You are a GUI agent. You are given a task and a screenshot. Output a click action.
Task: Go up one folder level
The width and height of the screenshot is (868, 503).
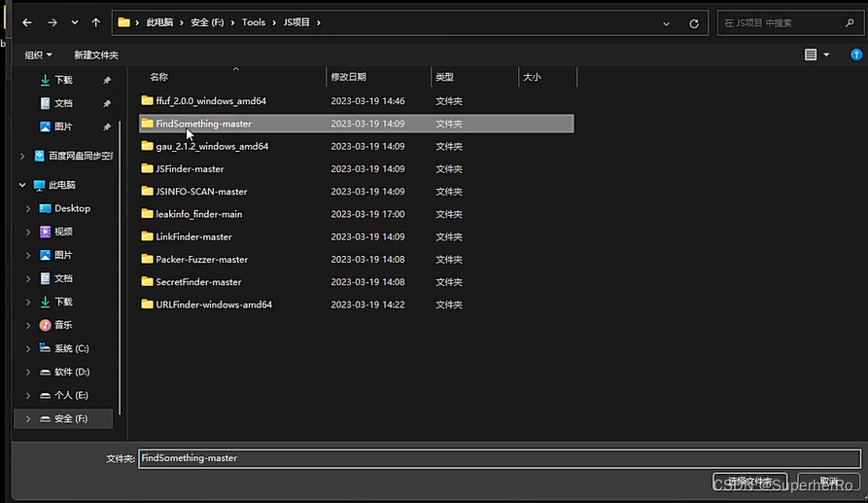point(96,22)
